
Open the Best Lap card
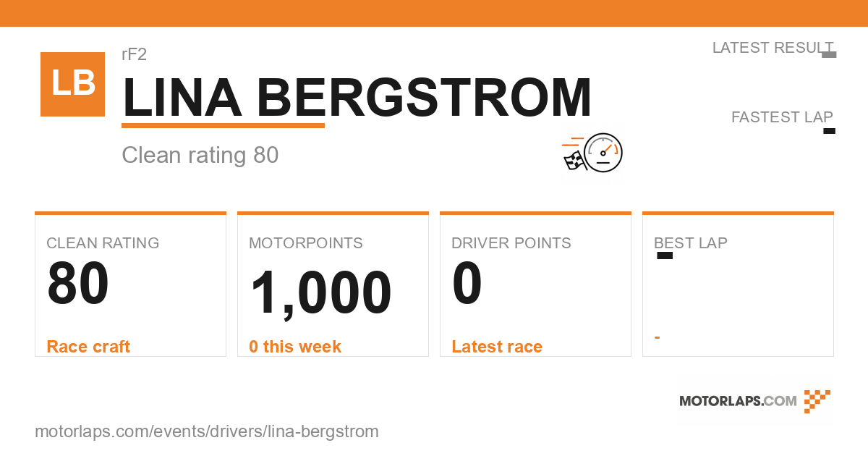[738, 284]
